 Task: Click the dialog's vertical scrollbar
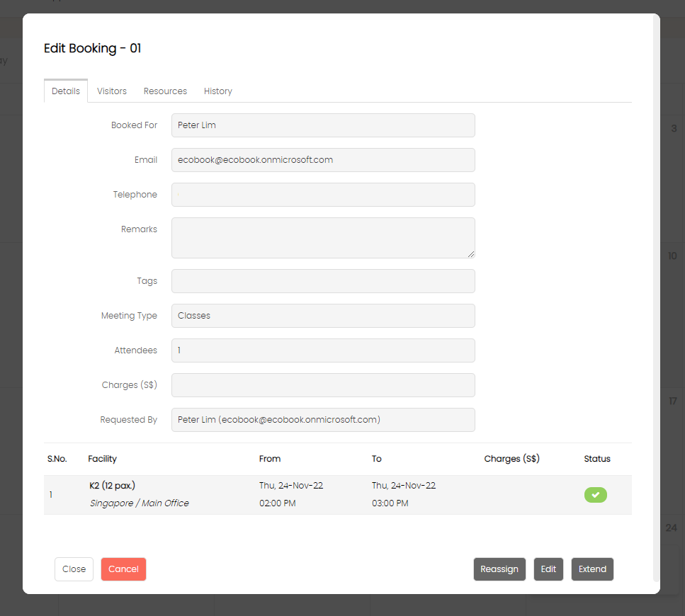tap(656, 298)
